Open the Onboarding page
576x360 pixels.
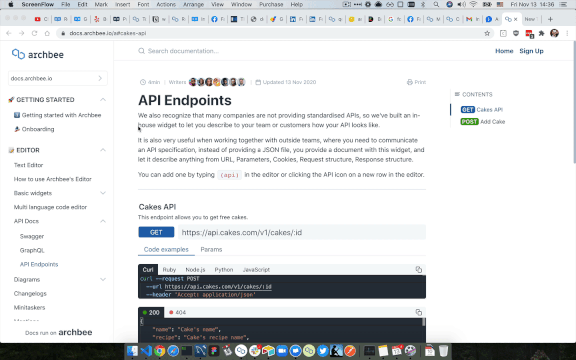coord(34,129)
